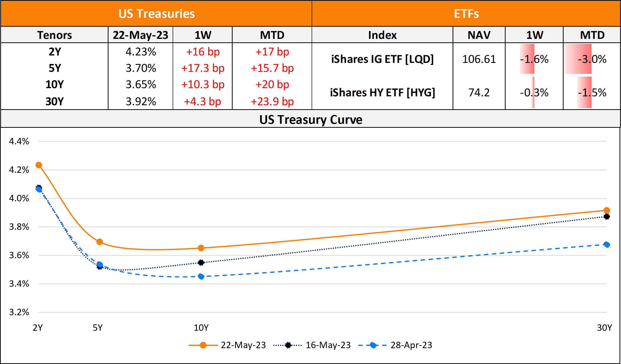Viewport: 621px width, 364px height.
Task: Click the 22-May-23 legend marker
Action: pyautogui.click(x=203, y=345)
